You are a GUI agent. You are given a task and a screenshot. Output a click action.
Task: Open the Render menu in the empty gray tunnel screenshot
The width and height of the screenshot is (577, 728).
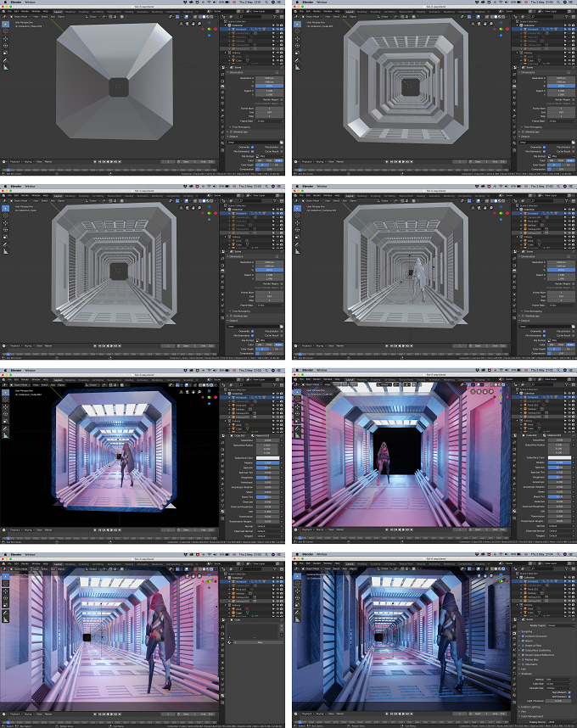click(25, 195)
